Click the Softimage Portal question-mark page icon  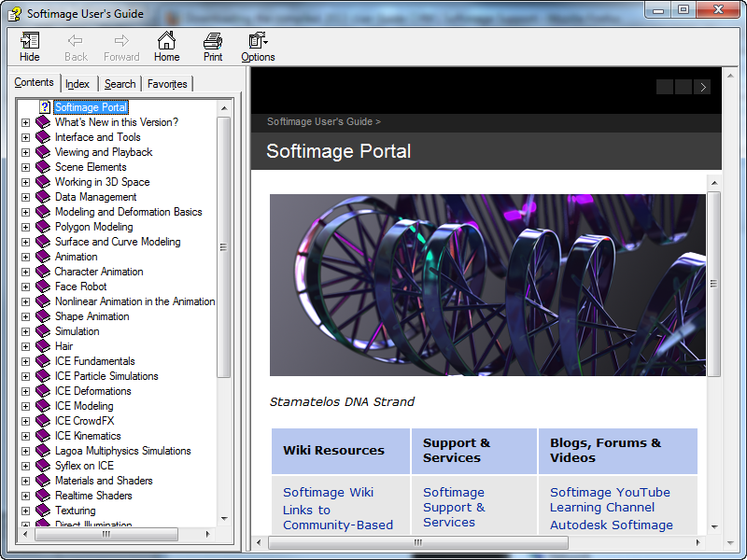point(44,107)
